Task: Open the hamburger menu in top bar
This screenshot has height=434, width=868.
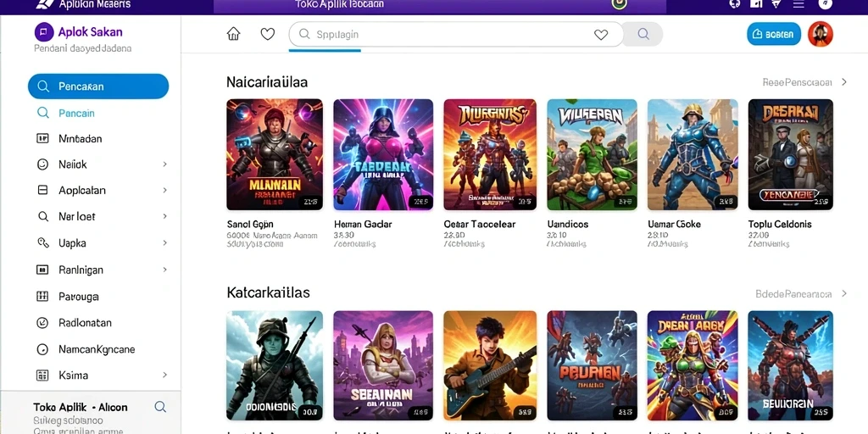Action: click(x=798, y=4)
